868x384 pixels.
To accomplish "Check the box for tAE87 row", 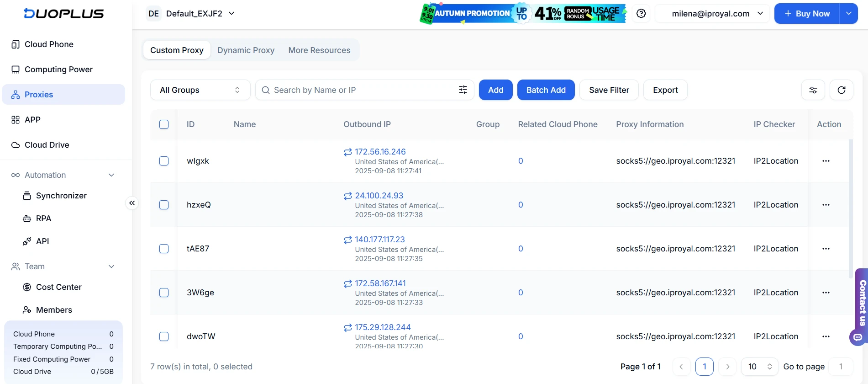I will click(x=164, y=249).
